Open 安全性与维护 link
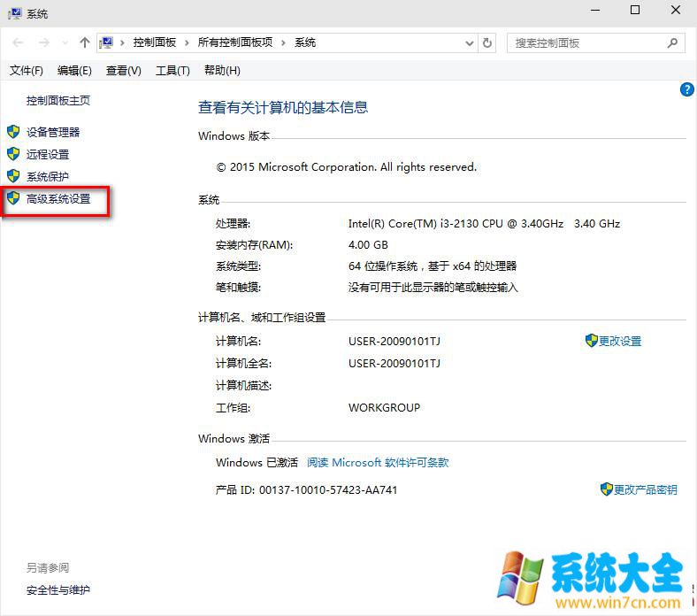 (58, 590)
